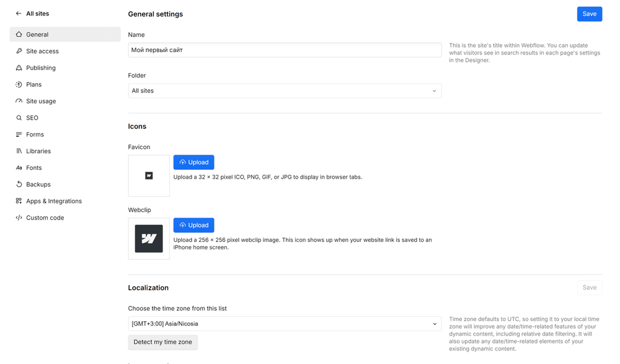This screenshot has width=620, height=364.
Task: Upload a new Favicon image
Action: pos(193,162)
